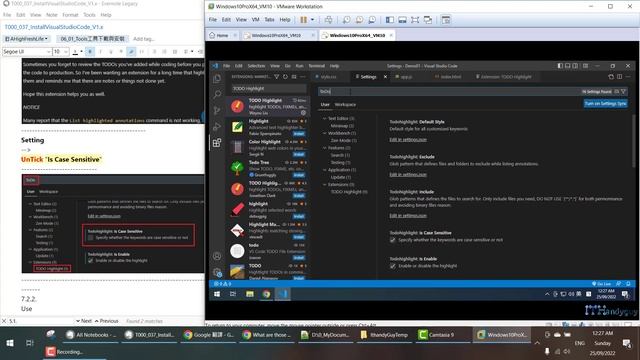Select the Extensions icon in VS Code activity bar

coord(217,142)
